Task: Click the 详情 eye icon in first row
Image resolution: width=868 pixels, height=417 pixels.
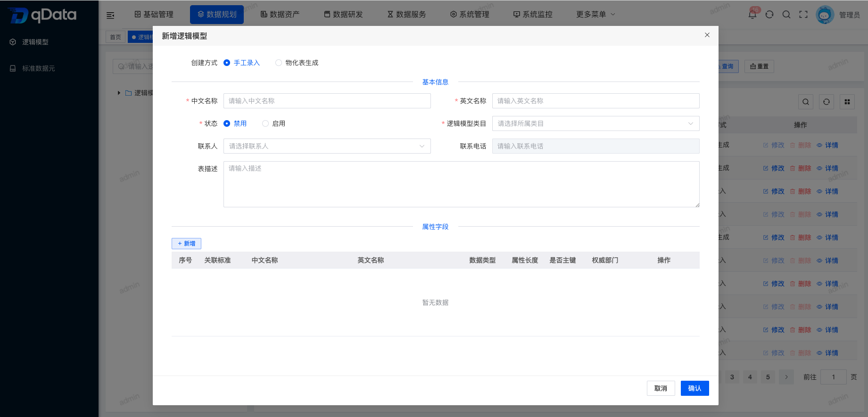Action: (819, 145)
